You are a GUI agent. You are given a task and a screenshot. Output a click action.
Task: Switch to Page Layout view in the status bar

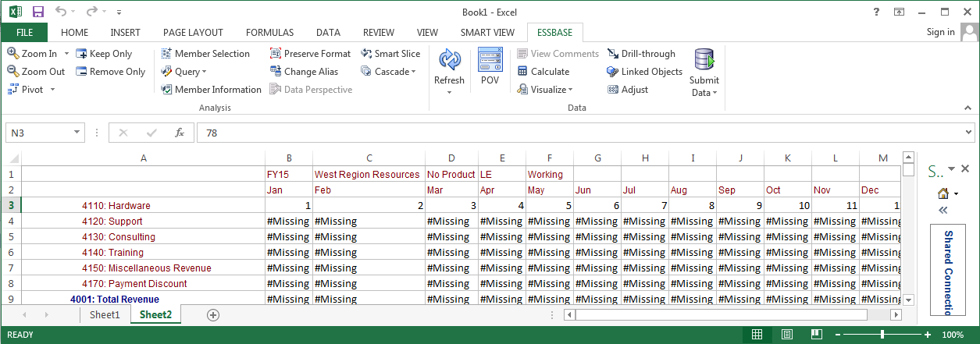(x=787, y=335)
